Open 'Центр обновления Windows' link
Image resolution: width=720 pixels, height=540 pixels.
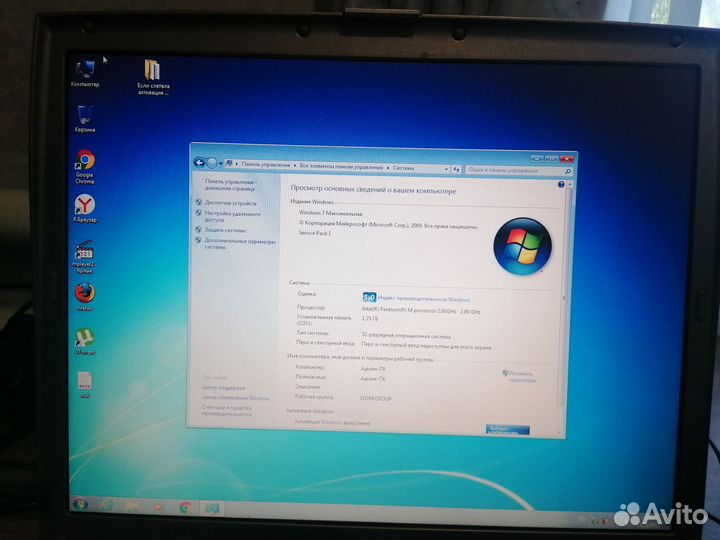236,398
